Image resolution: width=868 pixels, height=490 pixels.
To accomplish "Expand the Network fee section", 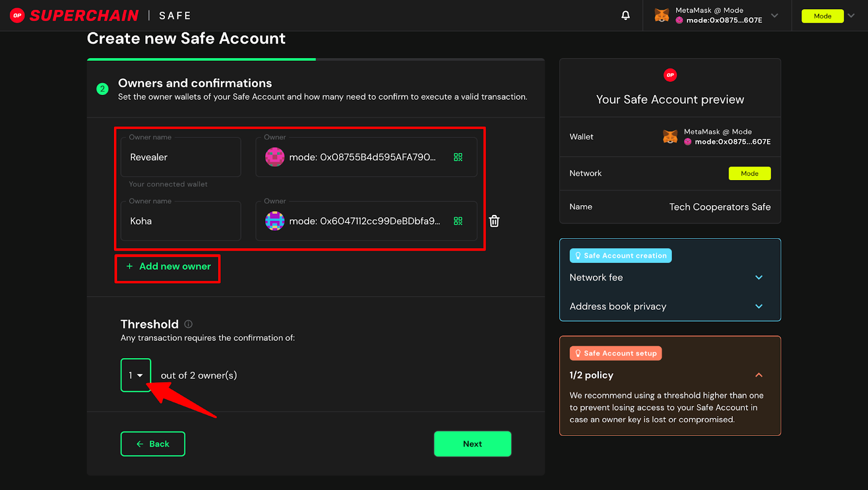I will 758,277.
